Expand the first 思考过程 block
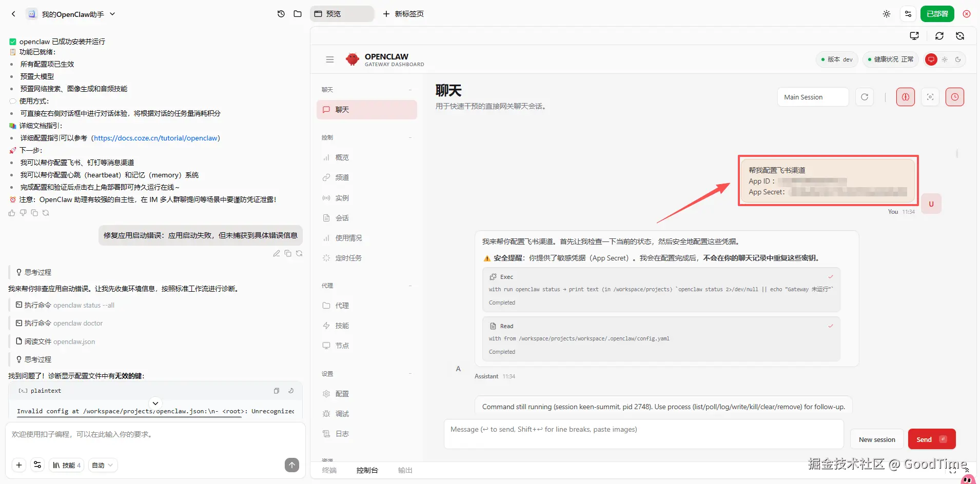This screenshot has width=980, height=484. click(x=34, y=272)
